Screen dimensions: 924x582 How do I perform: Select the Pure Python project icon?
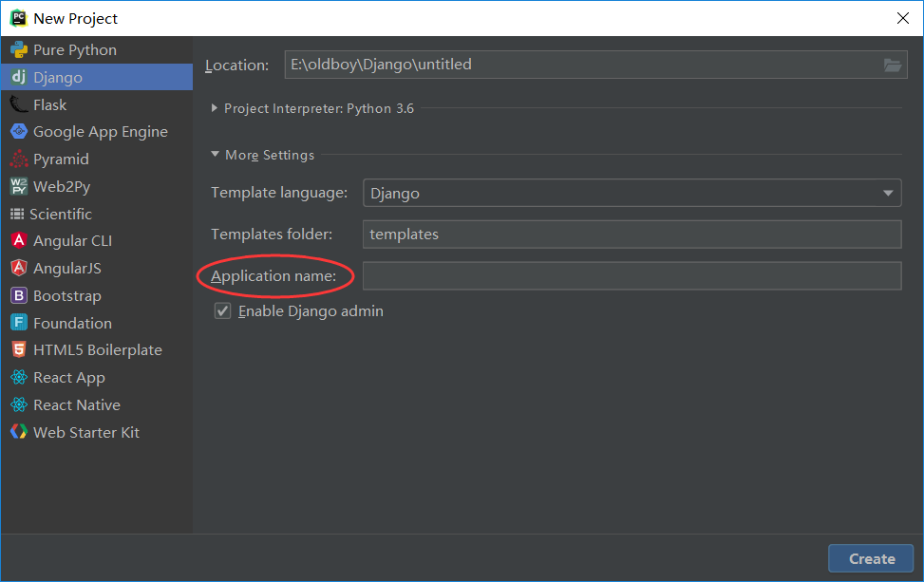(x=19, y=50)
